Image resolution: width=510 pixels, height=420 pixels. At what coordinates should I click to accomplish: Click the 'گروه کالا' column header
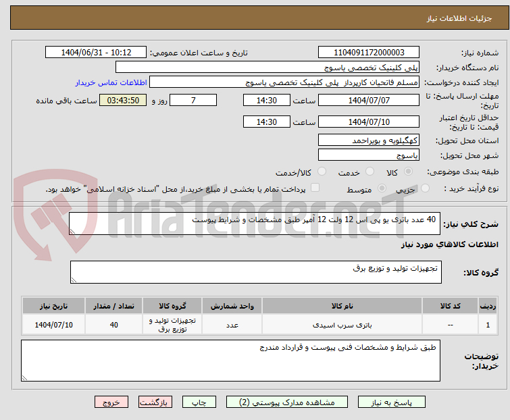point(172,306)
